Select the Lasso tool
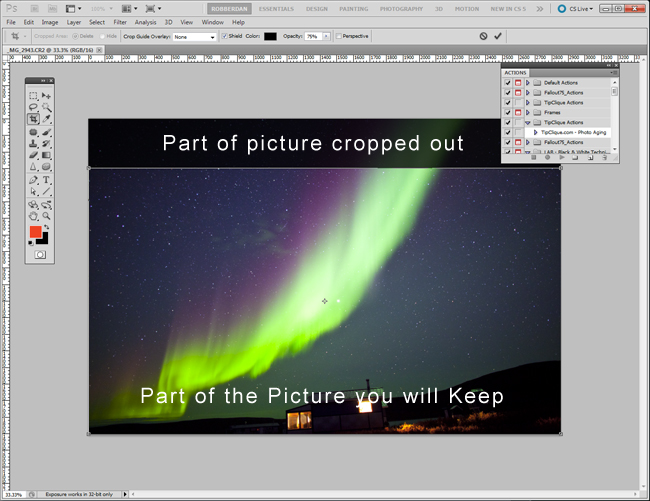The image size is (650, 501). click(x=34, y=107)
